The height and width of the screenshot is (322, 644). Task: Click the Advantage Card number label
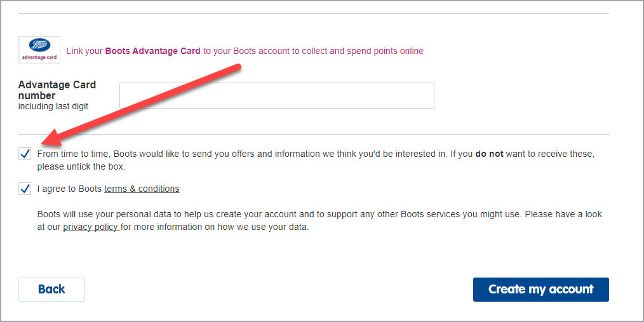57,90
